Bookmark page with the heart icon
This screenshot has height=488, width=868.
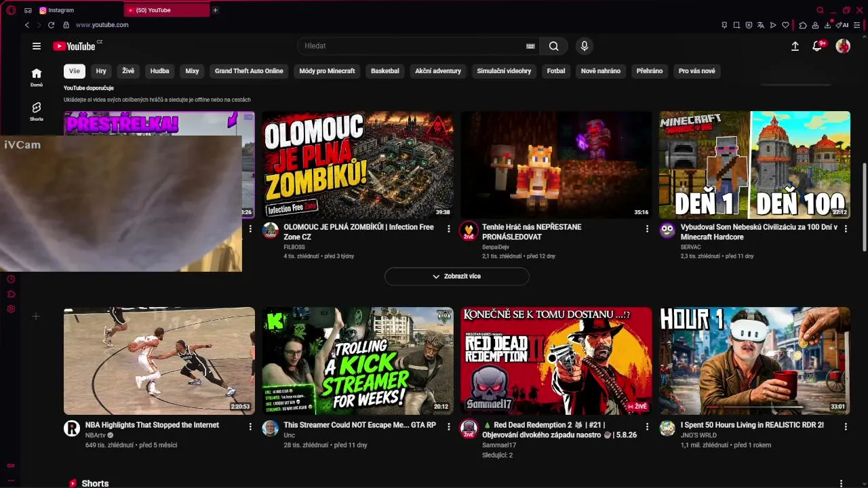pyautogui.click(x=785, y=25)
